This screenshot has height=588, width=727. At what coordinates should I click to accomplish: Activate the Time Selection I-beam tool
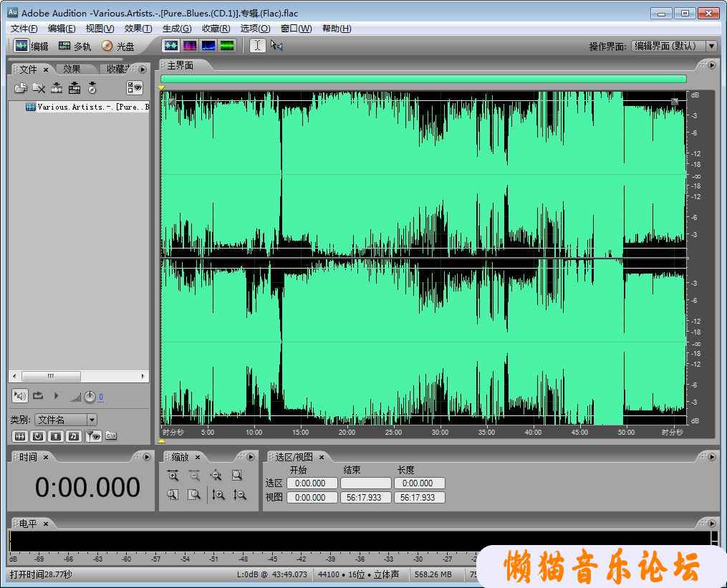click(x=258, y=45)
